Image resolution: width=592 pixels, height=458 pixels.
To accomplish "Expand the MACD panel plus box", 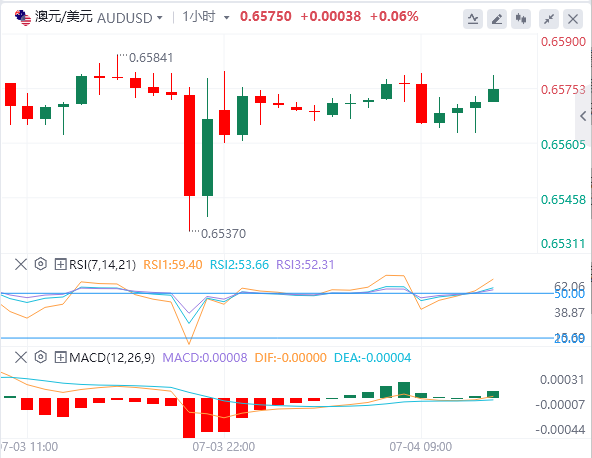I will click(60, 357).
